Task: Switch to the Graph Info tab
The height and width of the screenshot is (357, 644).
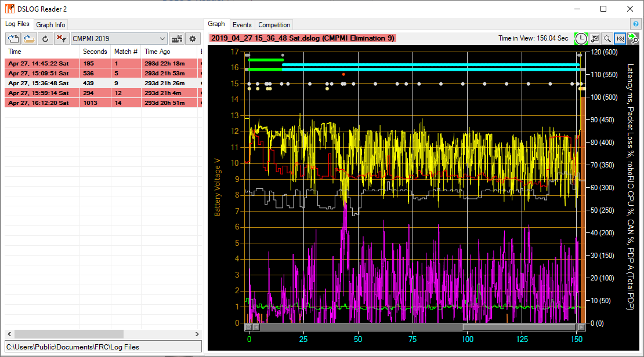Action: click(50, 24)
